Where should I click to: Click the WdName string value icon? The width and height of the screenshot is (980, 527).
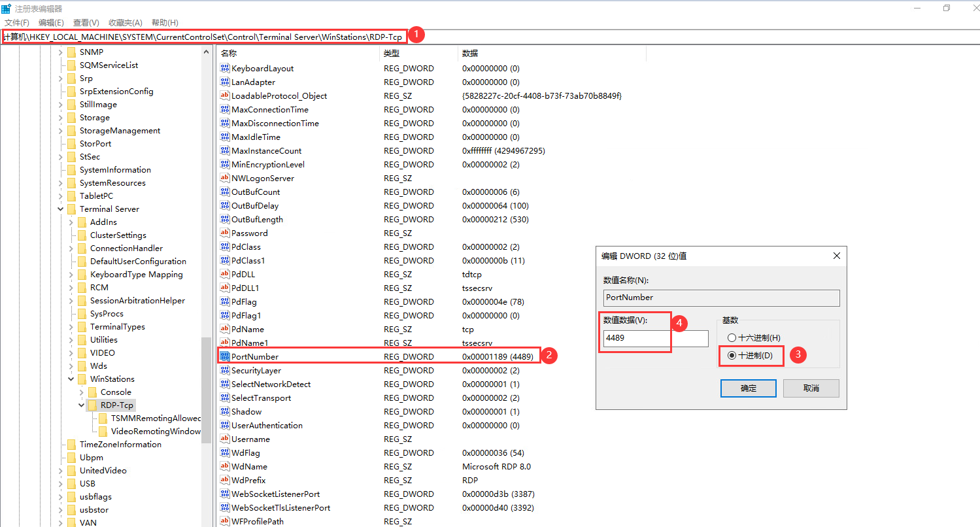[x=226, y=467]
